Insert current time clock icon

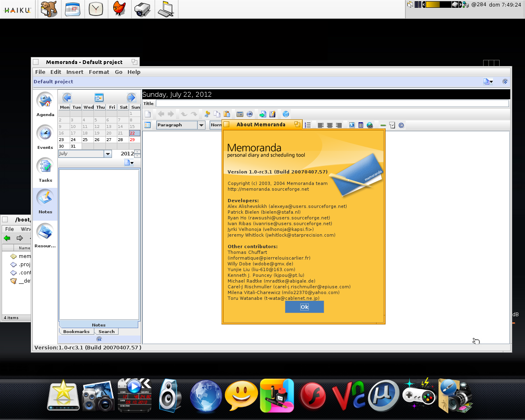point(249,114)
